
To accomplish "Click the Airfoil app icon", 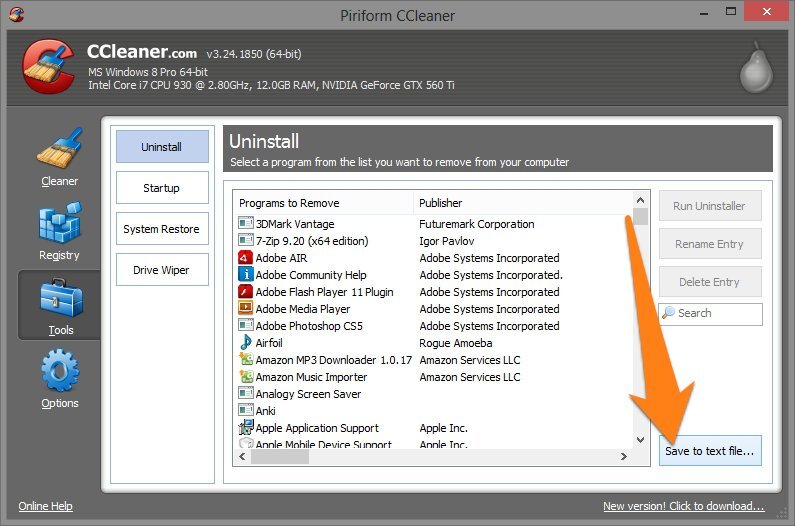I will click(246, 343).
